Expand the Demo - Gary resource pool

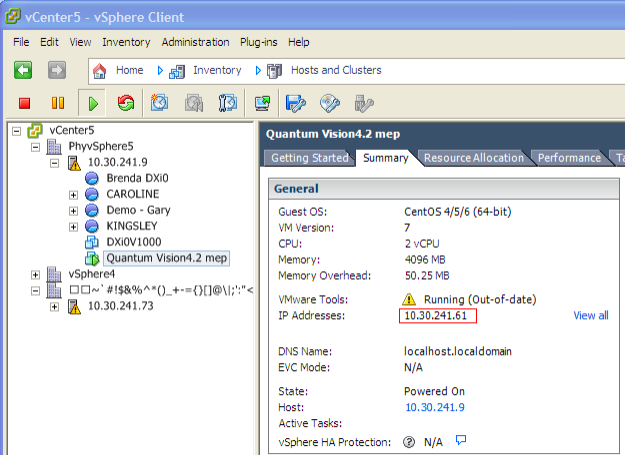(x=73, y=211)
